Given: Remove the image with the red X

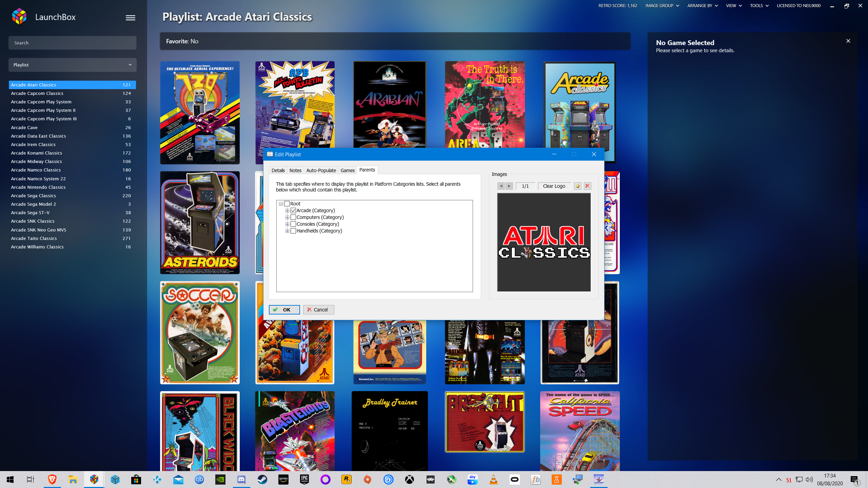Looking at the screenshot, I should click(588, 186).
